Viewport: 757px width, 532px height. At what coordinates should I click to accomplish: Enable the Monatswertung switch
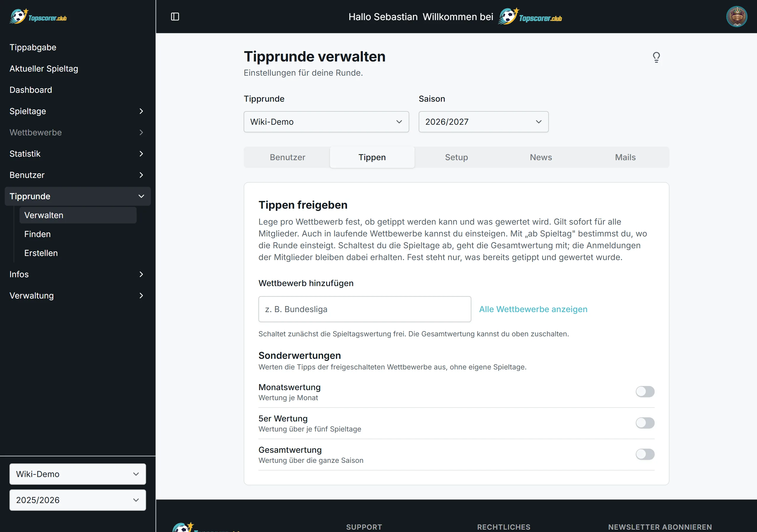tap(645, 392)
